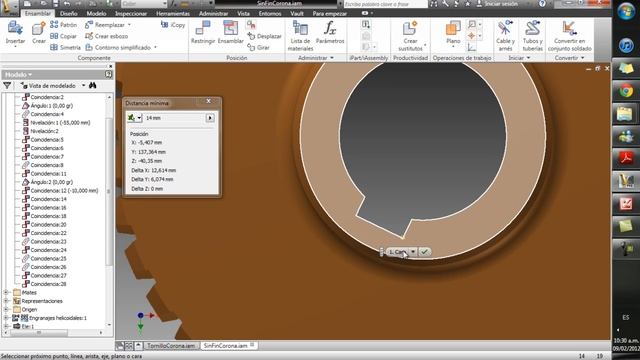Select the Girar tool

pyautogui.click(x=258, y=47)
